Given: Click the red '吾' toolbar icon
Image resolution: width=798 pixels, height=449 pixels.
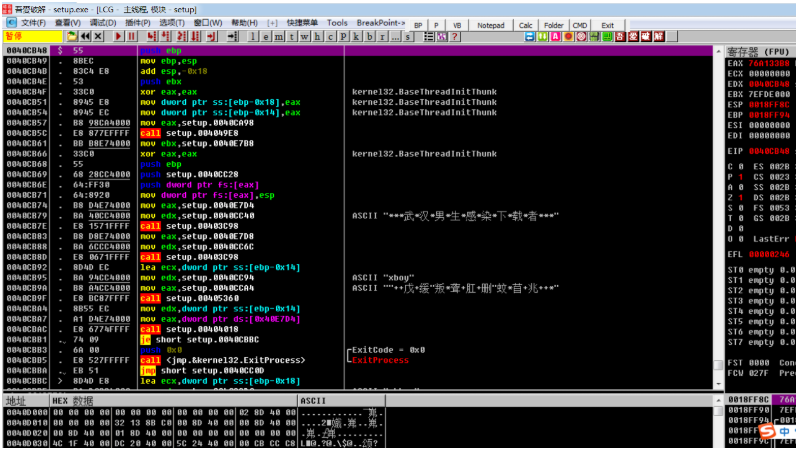Looking at the screenshot, I should click(620, 37).
